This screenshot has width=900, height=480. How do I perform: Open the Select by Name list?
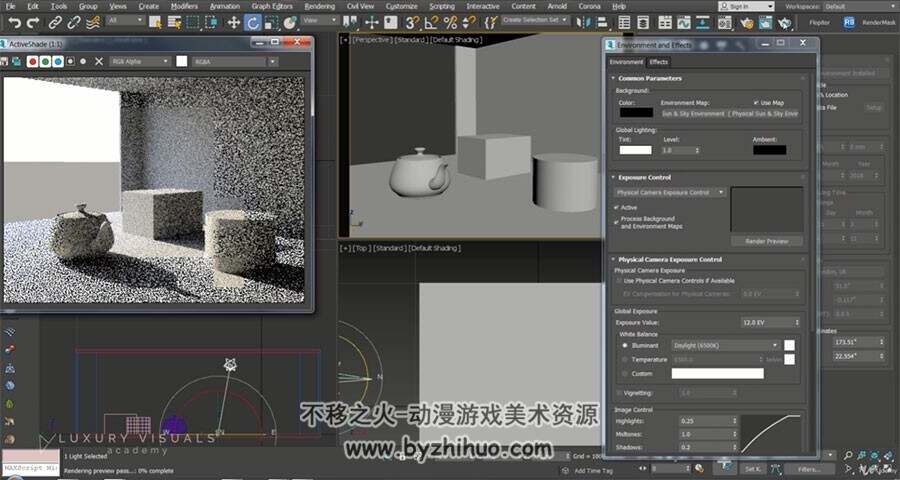click(174, 22)
